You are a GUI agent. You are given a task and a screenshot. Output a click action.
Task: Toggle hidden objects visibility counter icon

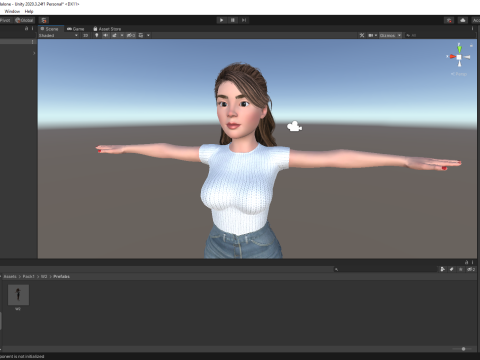click(x=131, y=35)
